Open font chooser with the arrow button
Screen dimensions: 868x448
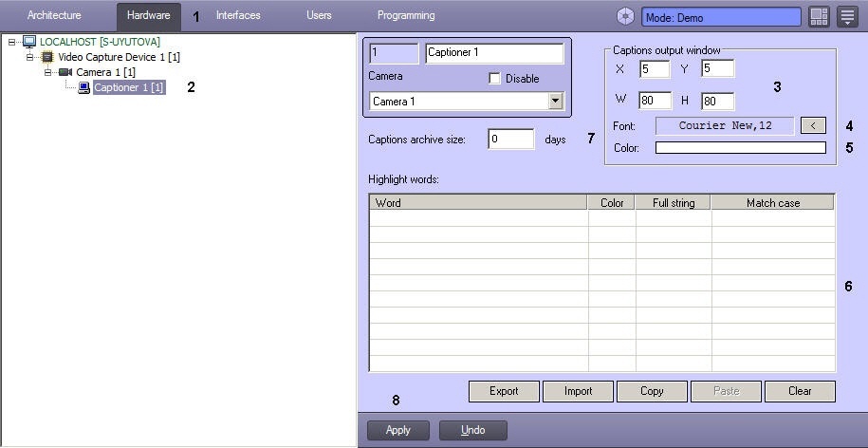pos(813,125)
